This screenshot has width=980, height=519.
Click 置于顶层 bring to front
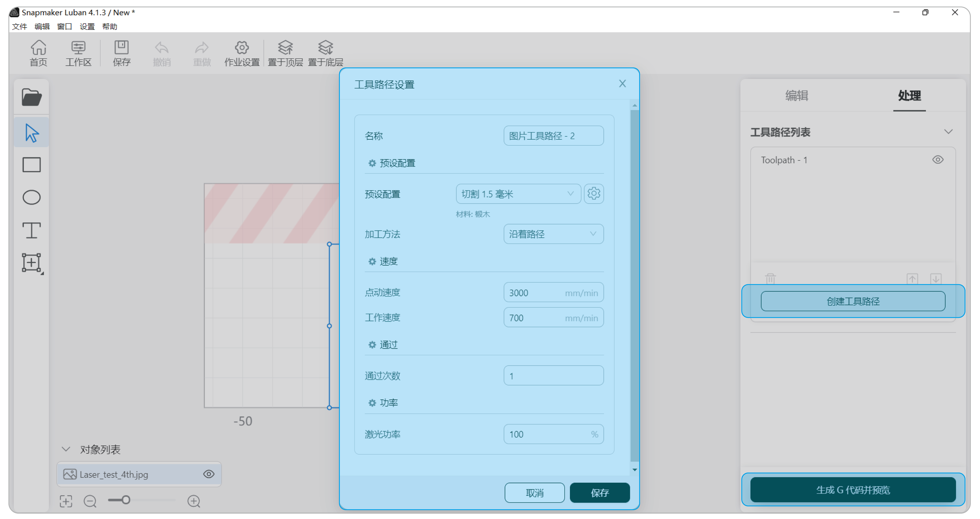tap(285, 53)
